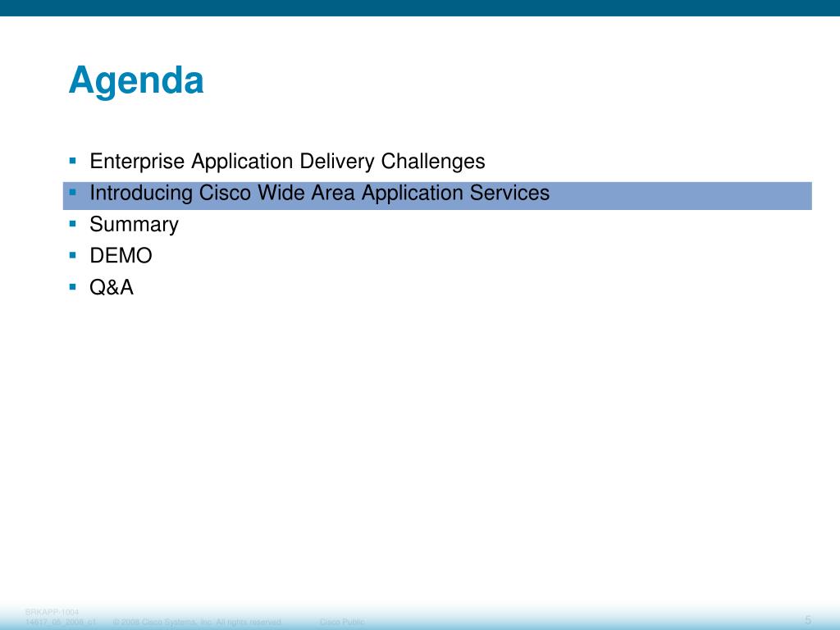Click the 'Summary' agenda item
840x630 pixels.
(x=134, y=225)
